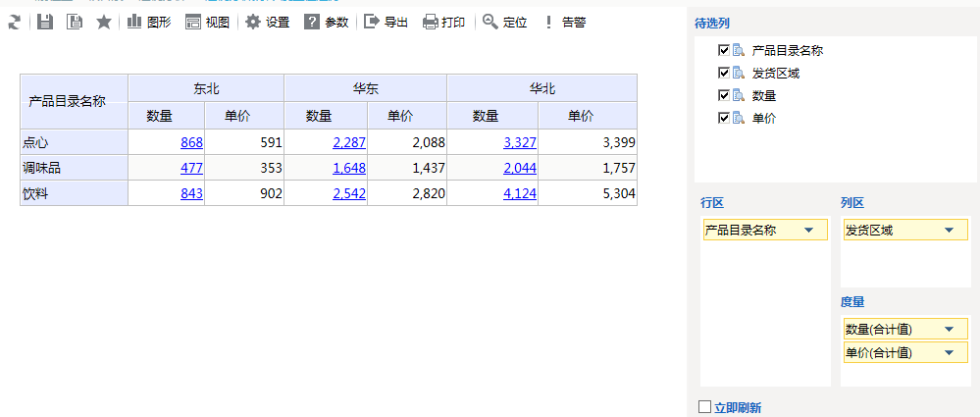Uncheck the 数量 checkbox in 待选列

pos(724,95)
